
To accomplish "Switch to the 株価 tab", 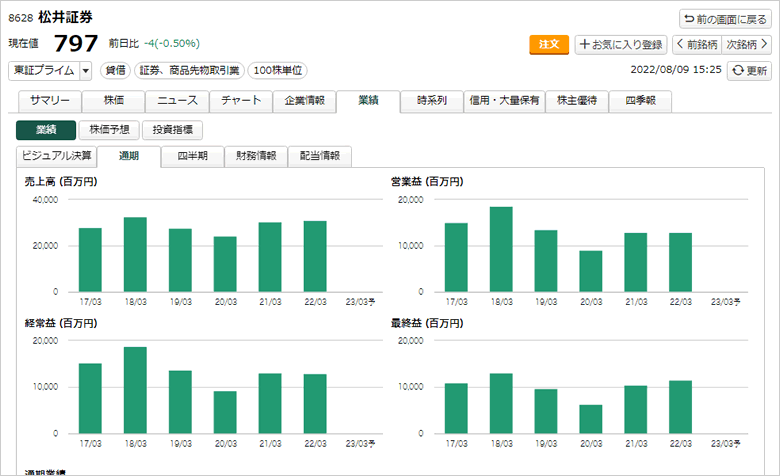I will pos(113,101).
